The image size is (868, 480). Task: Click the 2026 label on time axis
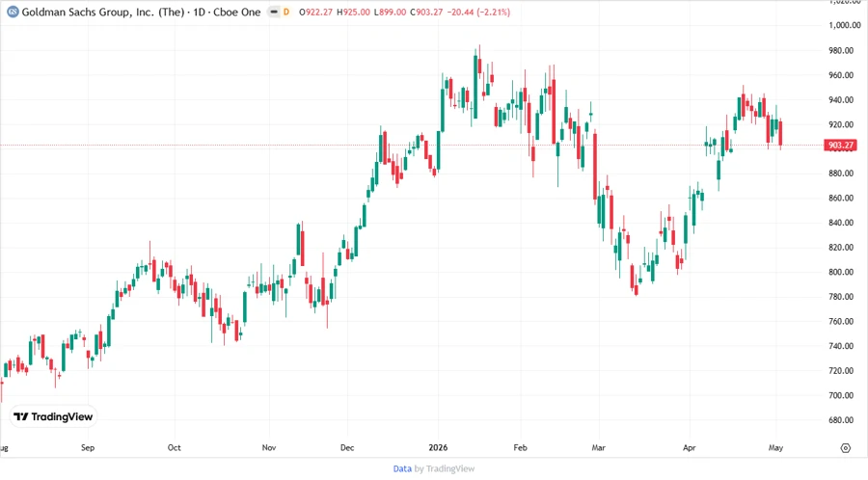tap(438, 448)
